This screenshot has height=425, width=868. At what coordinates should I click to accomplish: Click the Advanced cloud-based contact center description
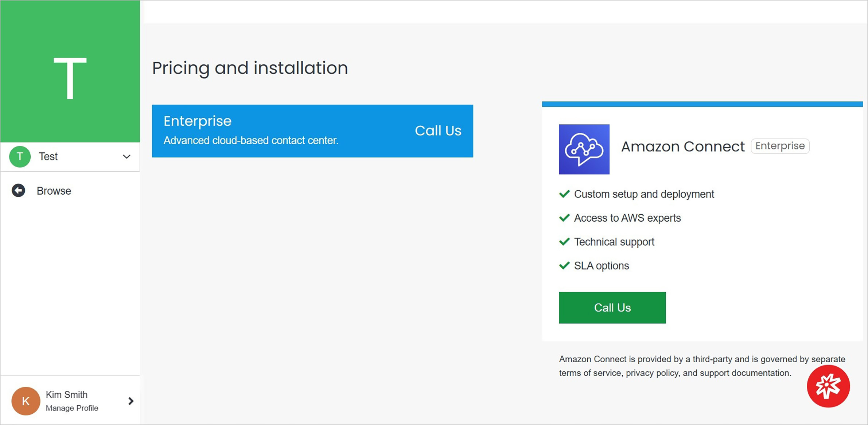coord(251,140)
